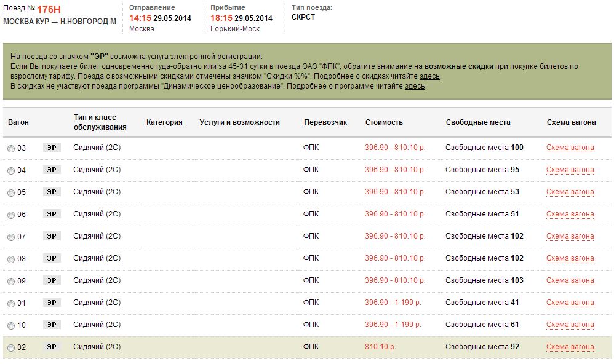Click the ЭР badge beside wagon 01
The image size is (614, 364).
pyautogui.click(x=52, y=303)
